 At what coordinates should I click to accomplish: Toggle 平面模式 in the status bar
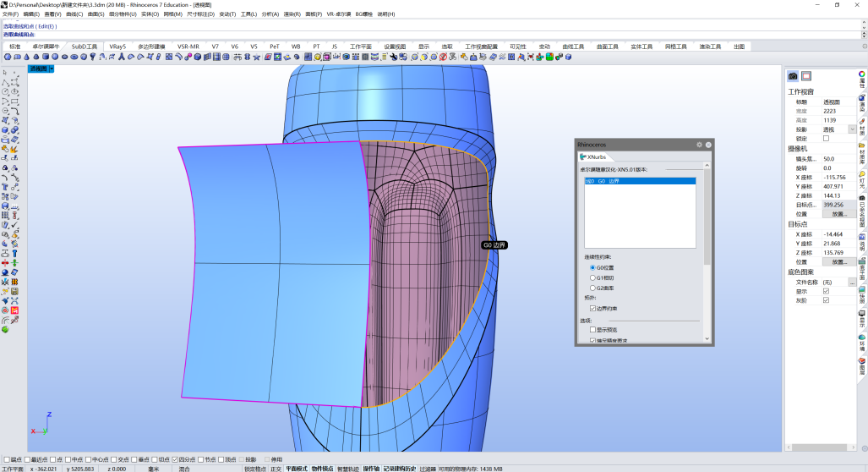[296, 469]
